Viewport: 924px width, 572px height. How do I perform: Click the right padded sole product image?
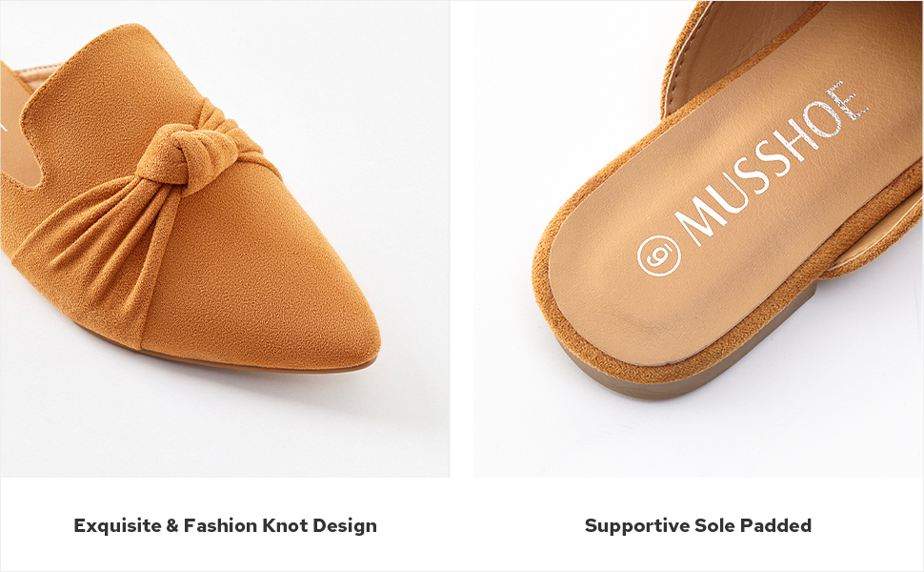coord(697,238)
